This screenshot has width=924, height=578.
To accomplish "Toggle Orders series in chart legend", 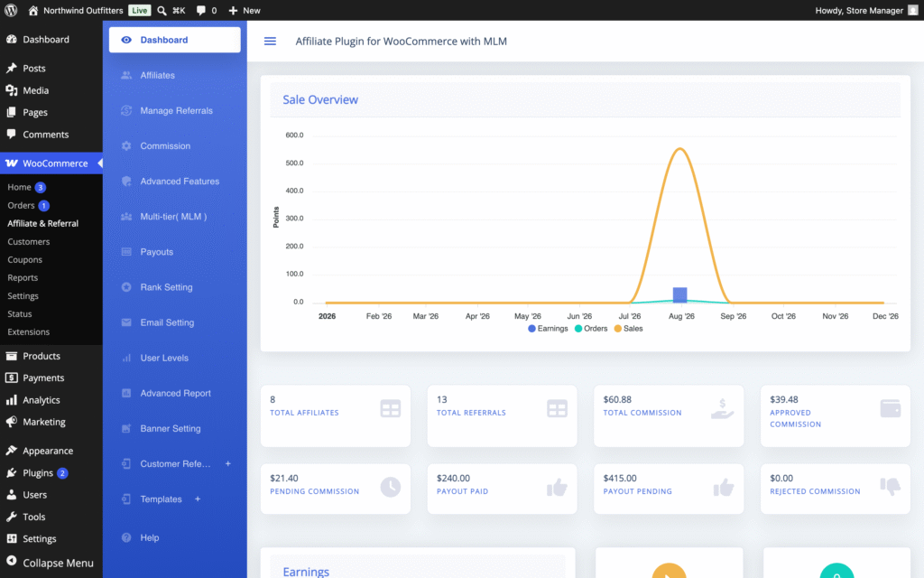I will coord(591,329).
